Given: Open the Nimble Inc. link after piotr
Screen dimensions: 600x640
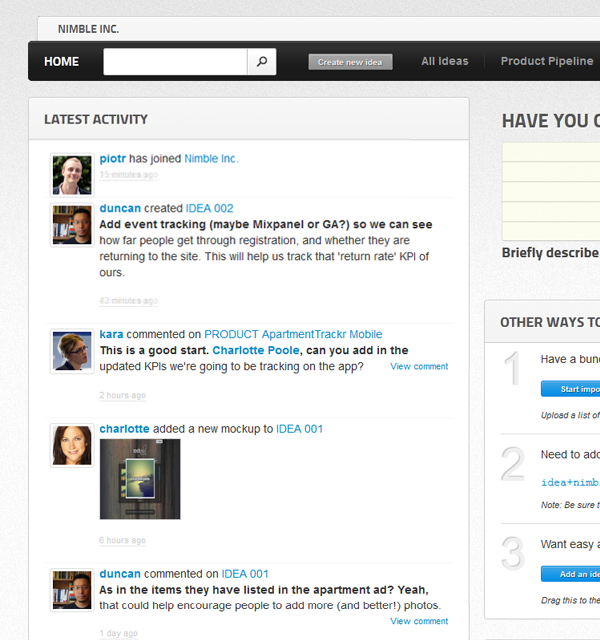Looking at the screenshot, I should pyautogui.click(x=211, y=159).
